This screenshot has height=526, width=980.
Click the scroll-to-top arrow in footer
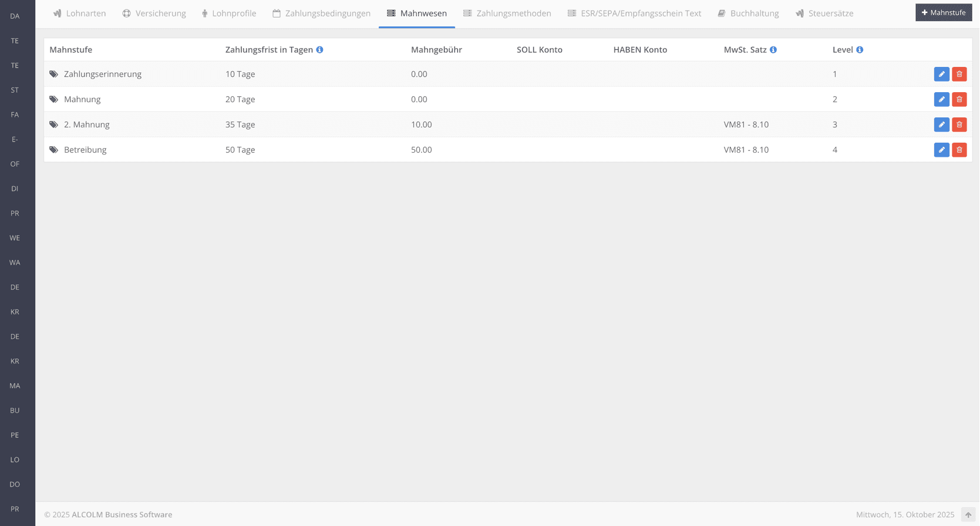(x=968, y=515)
